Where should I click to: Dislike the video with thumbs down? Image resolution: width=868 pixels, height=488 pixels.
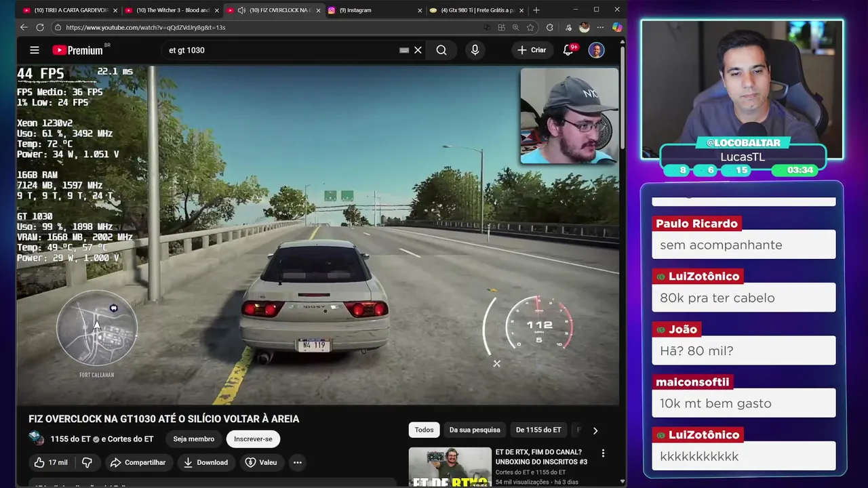(x=87, y=462)
